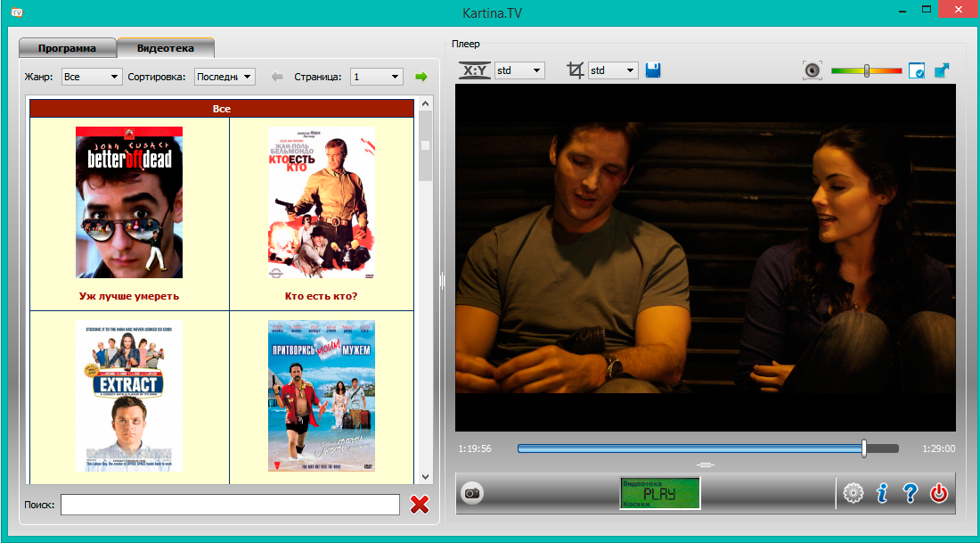Open the Better Off Dead poster

coord(129,202)
